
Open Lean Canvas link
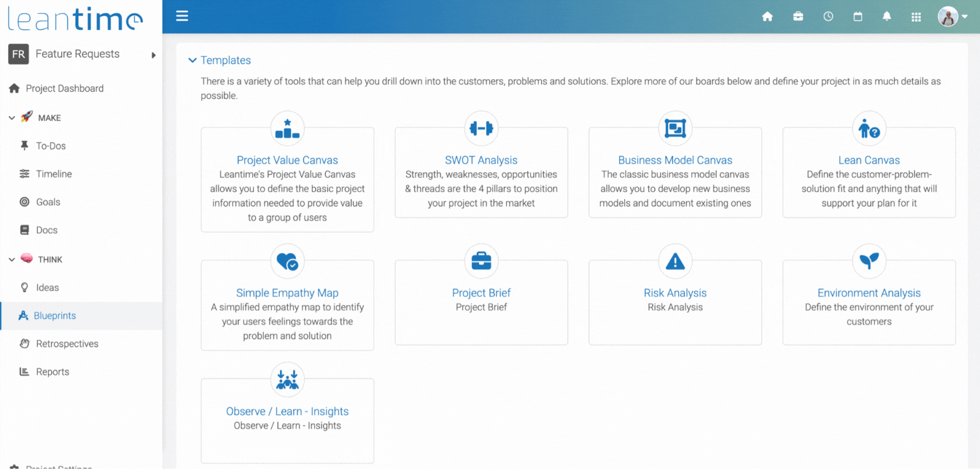869,160
